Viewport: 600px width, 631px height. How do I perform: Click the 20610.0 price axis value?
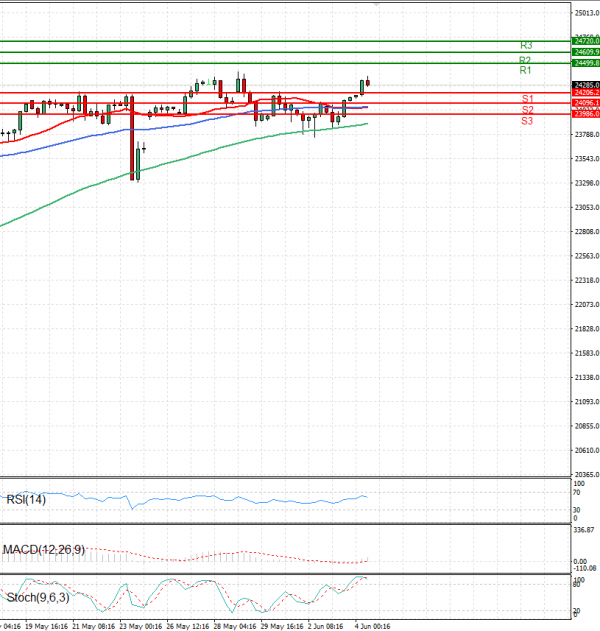(587, 450)
